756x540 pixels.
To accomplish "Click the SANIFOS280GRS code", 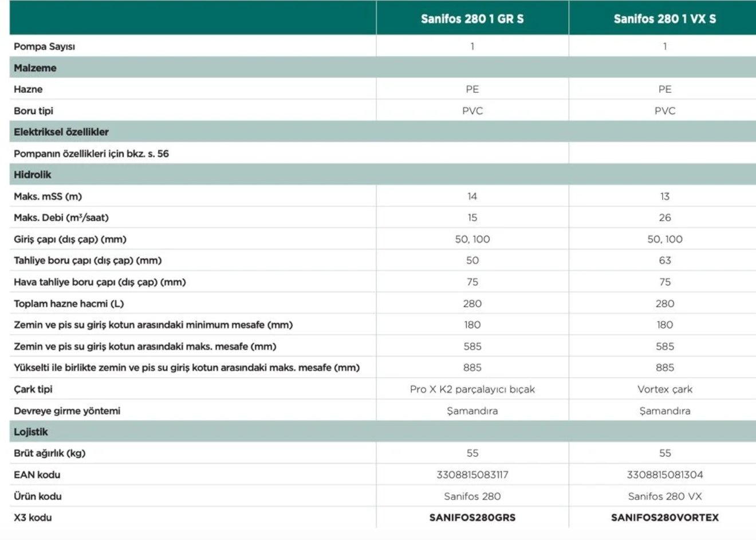I will coord(472,518).
